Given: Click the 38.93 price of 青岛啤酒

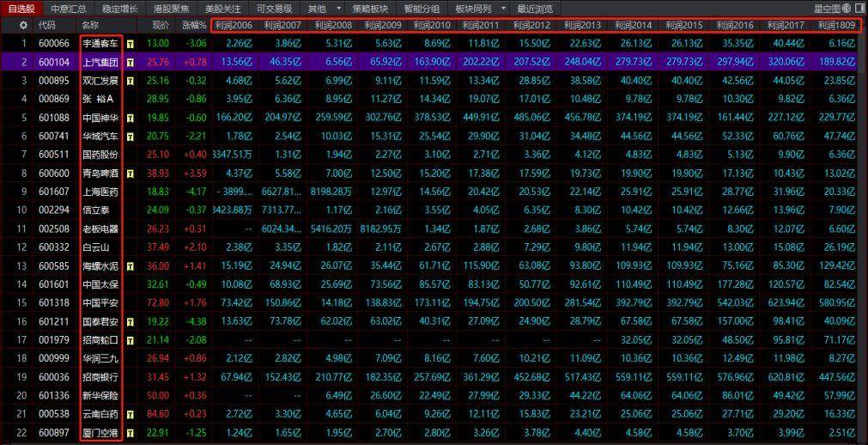Looking at the screenshot, I should [158, 174].
